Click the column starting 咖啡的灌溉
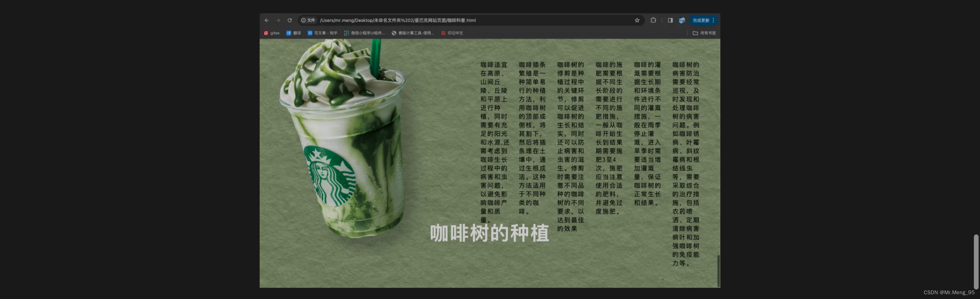 pyautogui.click(x=647, y=134)
